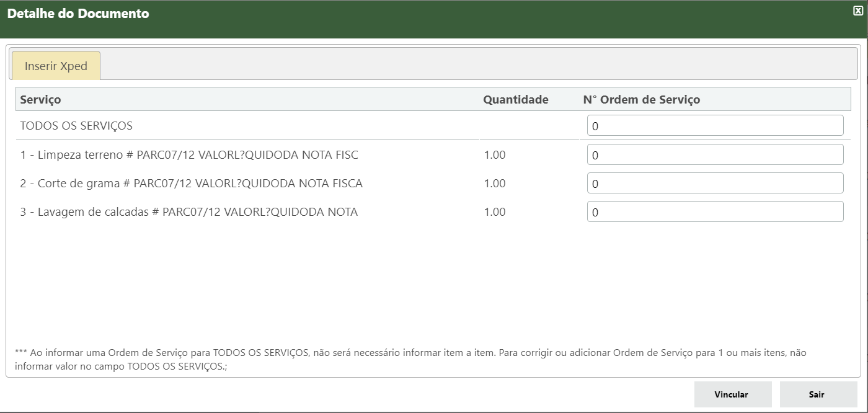Select the Inserir Xped tab

click(56, 66)
